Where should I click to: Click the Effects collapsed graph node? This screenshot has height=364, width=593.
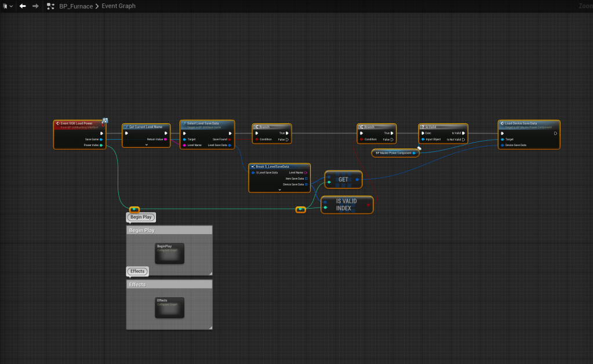click(x=169, y=307)
